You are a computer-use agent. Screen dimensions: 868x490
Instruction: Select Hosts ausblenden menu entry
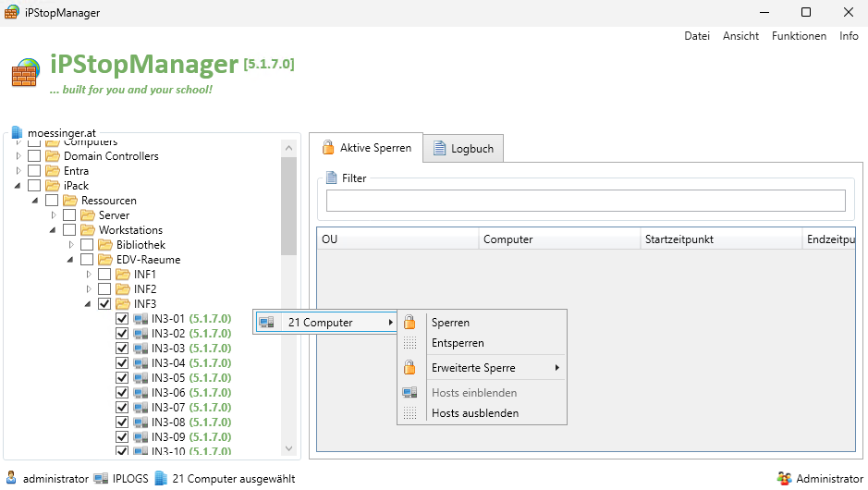[x=474, y=413]
